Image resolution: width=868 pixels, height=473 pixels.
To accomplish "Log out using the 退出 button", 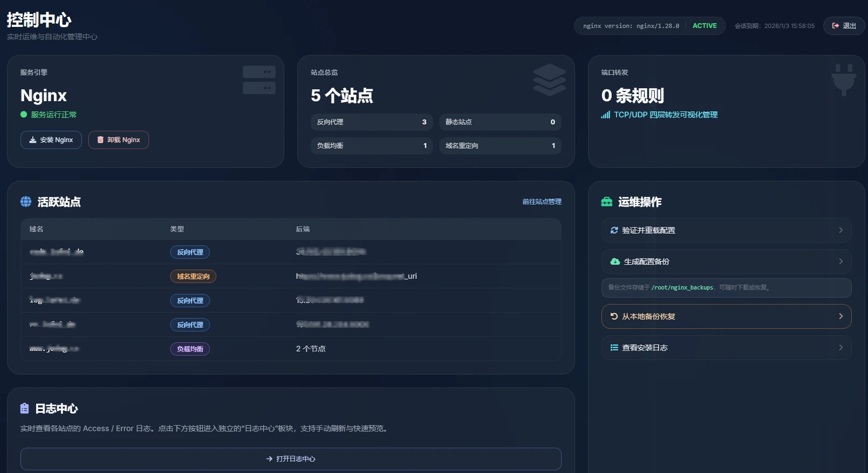I will (x=844, y=26).
